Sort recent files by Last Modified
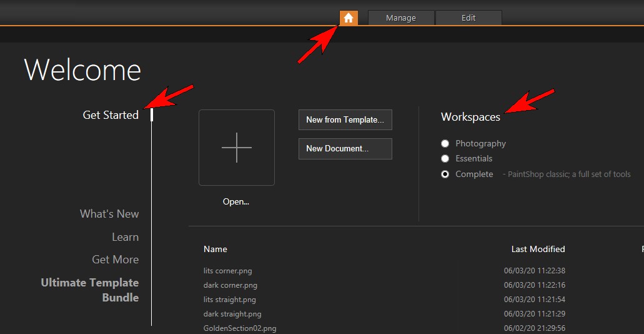Image resolution: width=644 pixels, height=334 pixels. point(538,250)
